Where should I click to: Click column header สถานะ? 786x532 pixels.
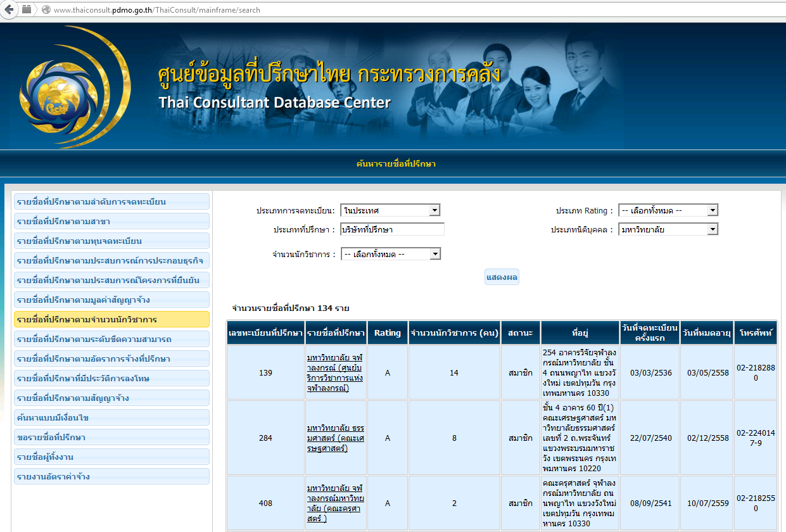coord(521,332)
